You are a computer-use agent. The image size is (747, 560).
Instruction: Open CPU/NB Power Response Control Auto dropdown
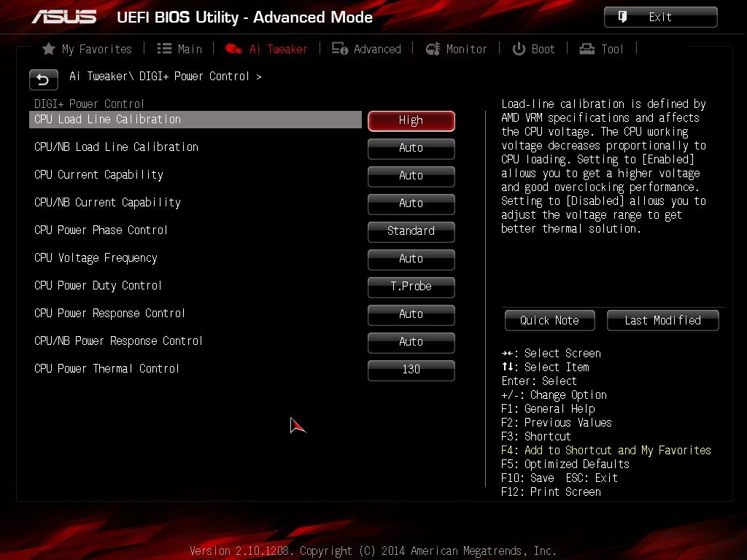(x=411, y=341)
